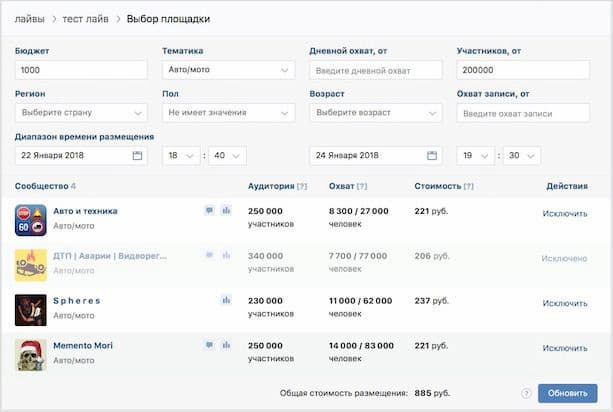
Task: Open calendar icon for 22 Января 2018
Action: (137, 156)
